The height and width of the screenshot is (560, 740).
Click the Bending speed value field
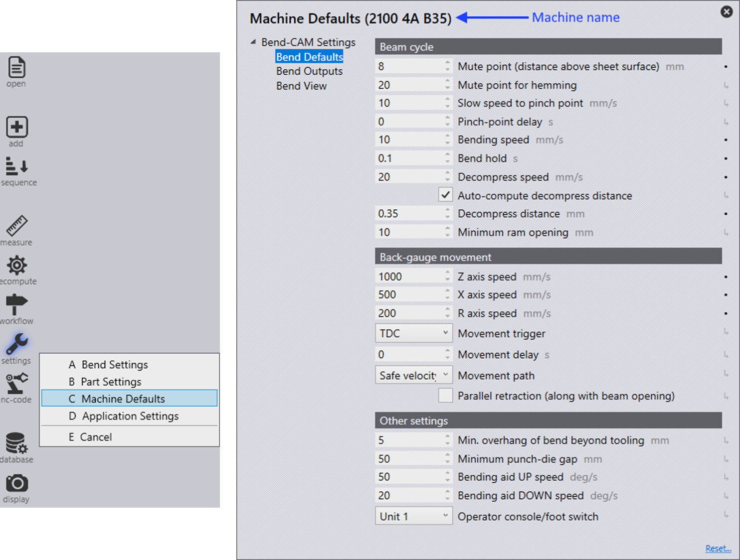click(413, 140)
